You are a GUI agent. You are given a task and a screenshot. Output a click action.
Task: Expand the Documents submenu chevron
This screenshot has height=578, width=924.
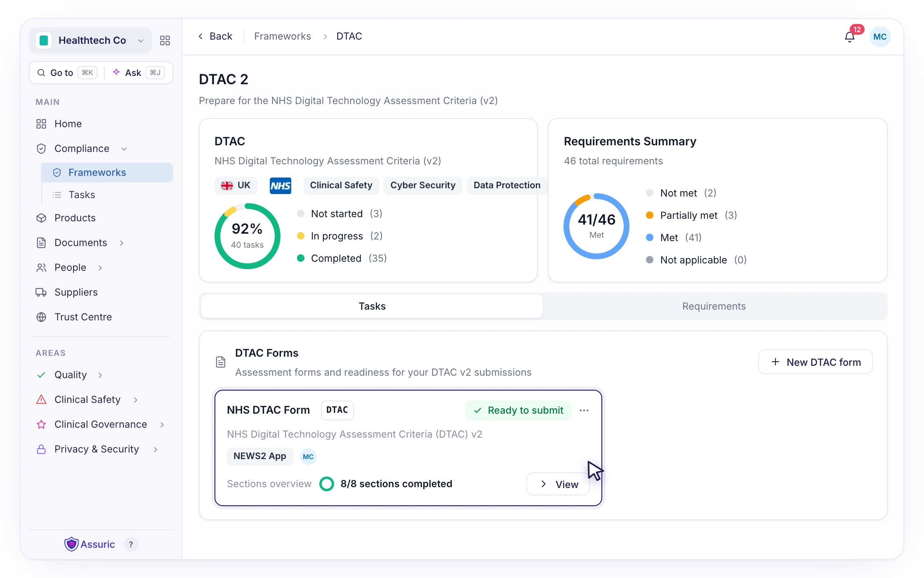[122, 243]
